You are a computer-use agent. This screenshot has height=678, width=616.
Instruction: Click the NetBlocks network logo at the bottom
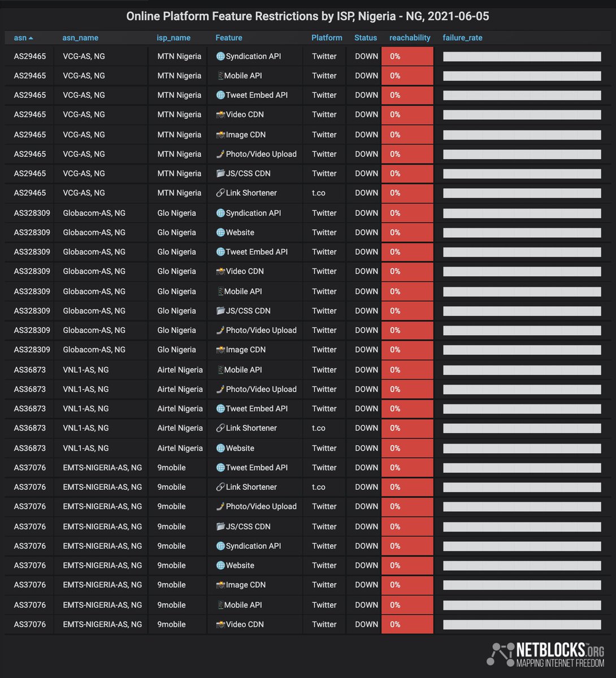tap(500, 654)
